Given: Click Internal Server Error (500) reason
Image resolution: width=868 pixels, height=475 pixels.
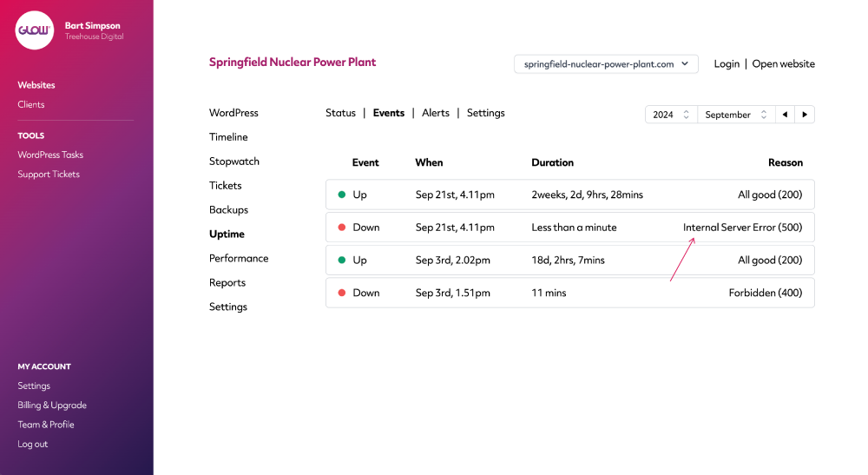Looking at the screenshot, I should [742, 227].
